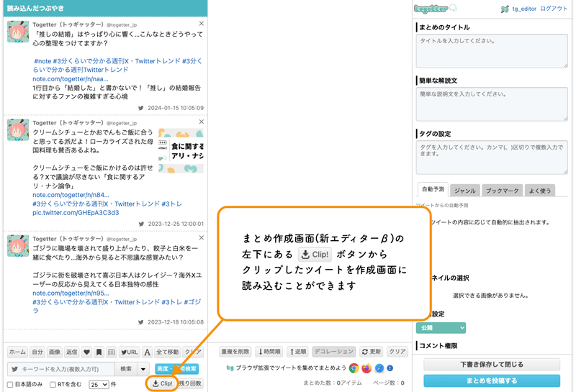Enable the 日本語のみ checkbox

[10, 385]
